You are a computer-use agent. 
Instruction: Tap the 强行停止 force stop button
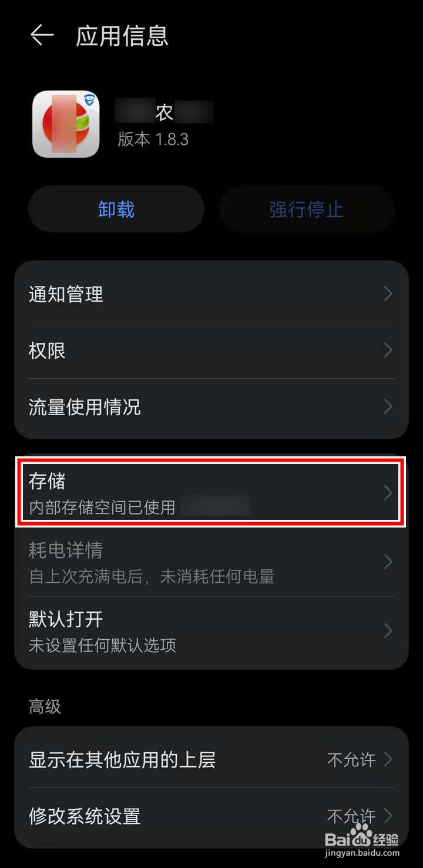pyautogui.click(x=306, y=209)
